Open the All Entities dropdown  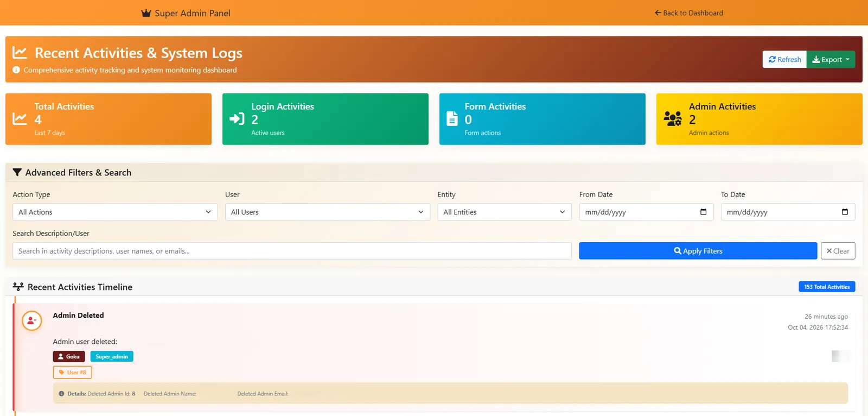505,212
